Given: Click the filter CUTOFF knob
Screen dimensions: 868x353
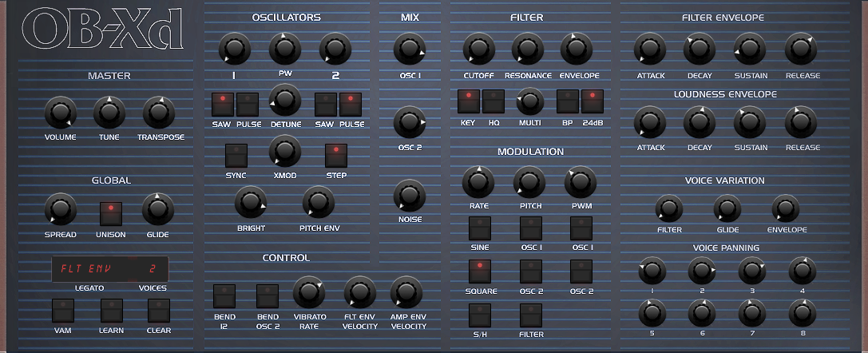Looking at the screenshot, I should 479,49.
